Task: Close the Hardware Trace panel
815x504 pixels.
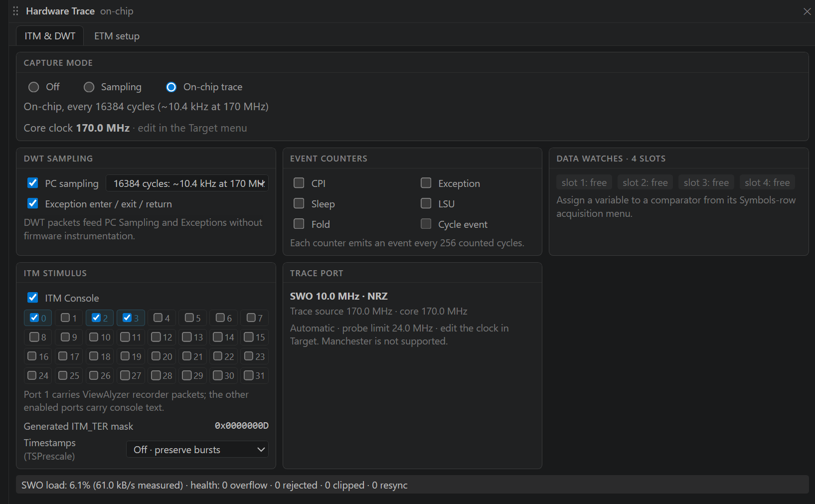Action: [x=807, y=11]
